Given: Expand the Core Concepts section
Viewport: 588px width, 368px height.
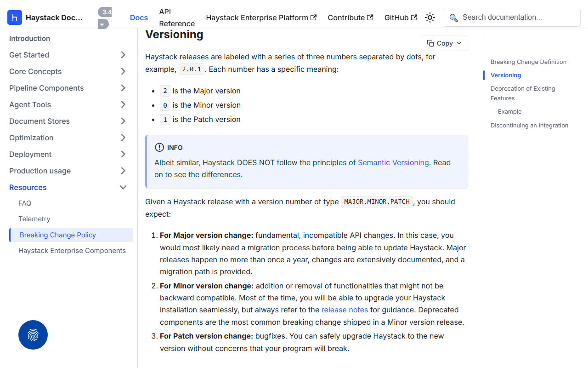Looking at the screenshot, I should click(x=123, y=71).
